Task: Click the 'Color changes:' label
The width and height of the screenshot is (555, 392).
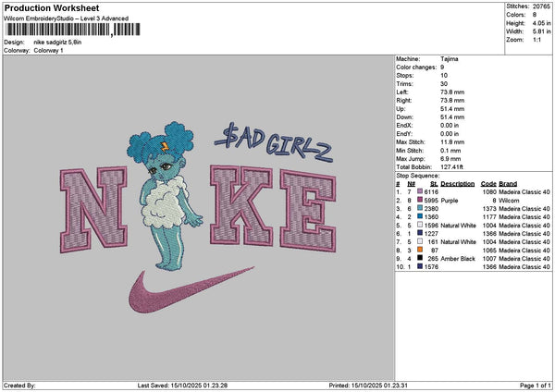Action: pos(416,67)
